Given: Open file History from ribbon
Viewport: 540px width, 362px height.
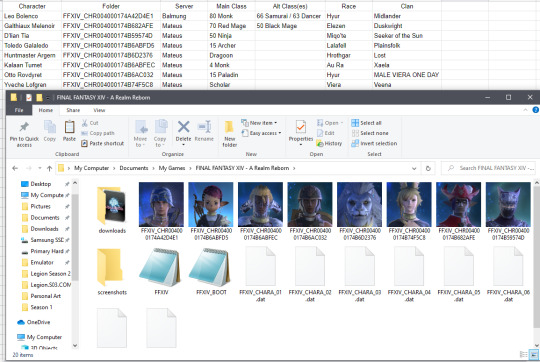Looking at the screenshot, I should pyautogui.click(x=329, y=143).
